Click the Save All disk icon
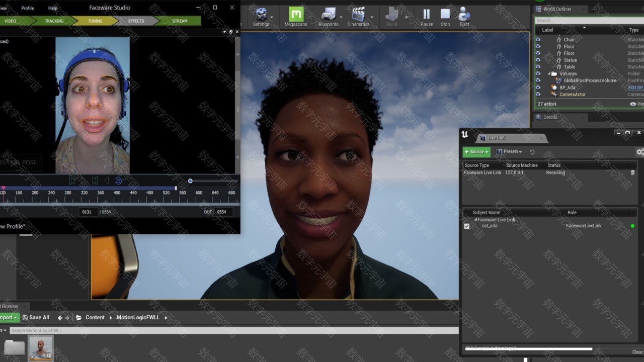 click(25, 317)
